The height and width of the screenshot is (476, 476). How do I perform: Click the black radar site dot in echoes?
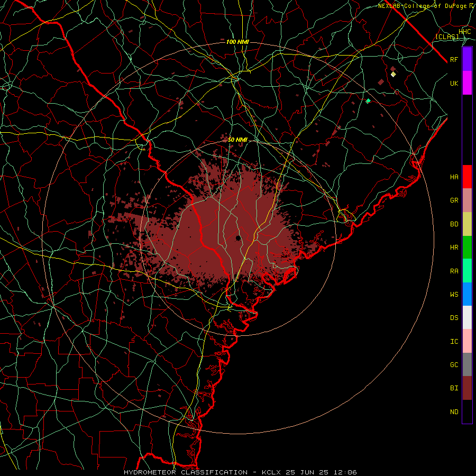tap(239, 238)
